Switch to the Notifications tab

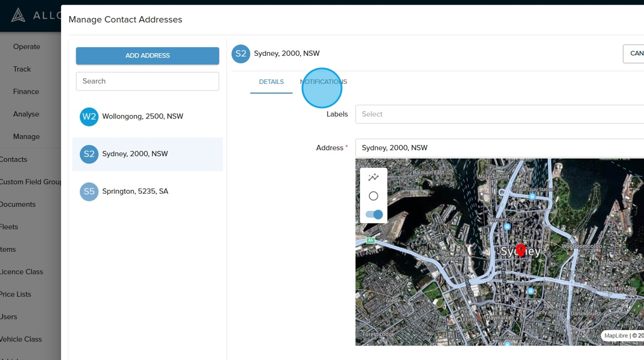324,82
